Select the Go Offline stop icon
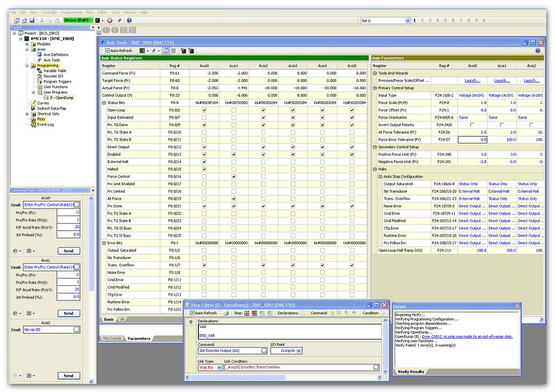Viewport: 555px width, 392px height. 110,19
